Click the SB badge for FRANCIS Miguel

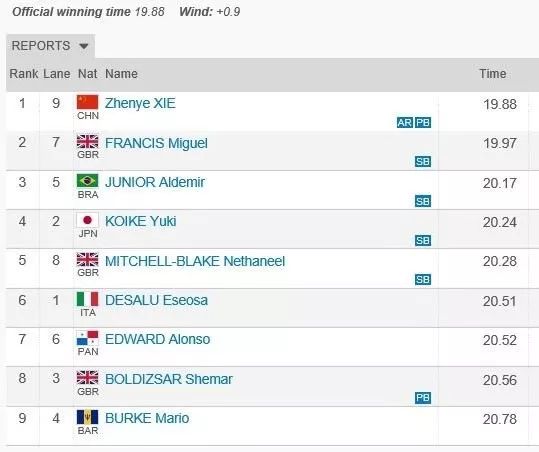[x=423, y=162]
